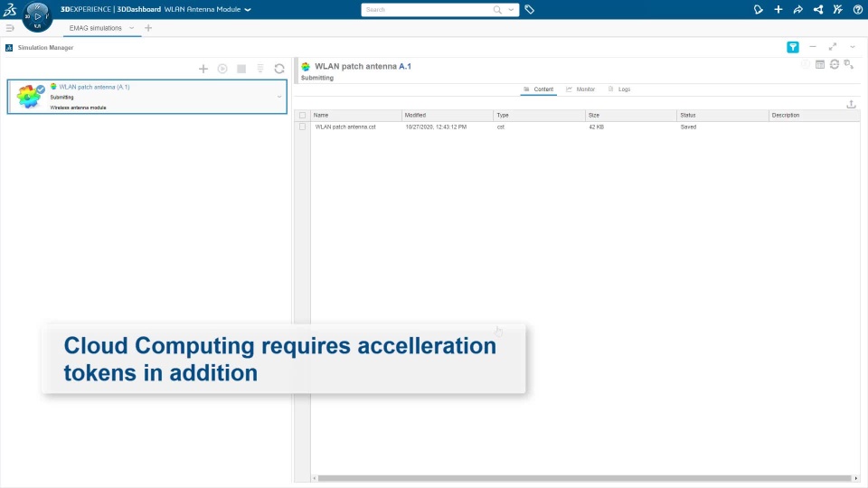
Task: Click the scrollbar right arrow
Action: [x=856, y=478]
